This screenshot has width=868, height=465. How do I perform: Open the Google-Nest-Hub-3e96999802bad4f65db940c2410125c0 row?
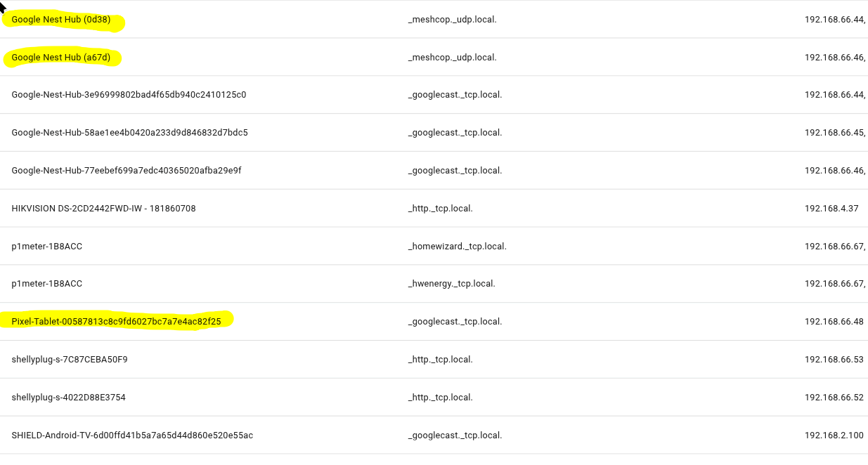coord(129,95)
